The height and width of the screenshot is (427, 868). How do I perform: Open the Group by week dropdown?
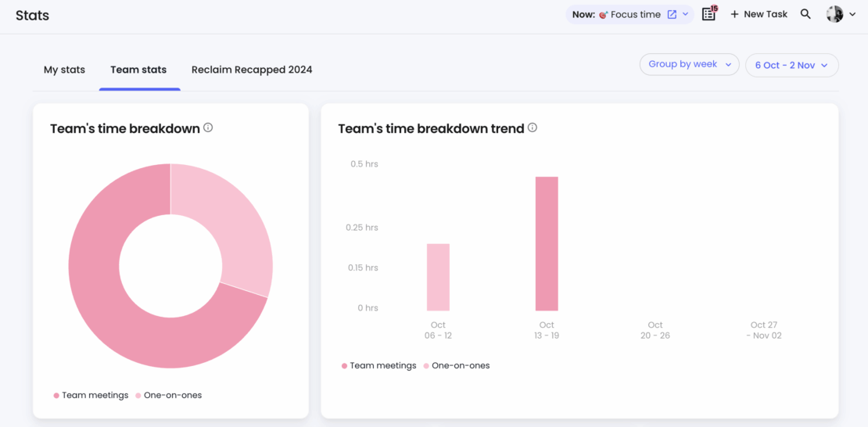click(x=690, y=65)
